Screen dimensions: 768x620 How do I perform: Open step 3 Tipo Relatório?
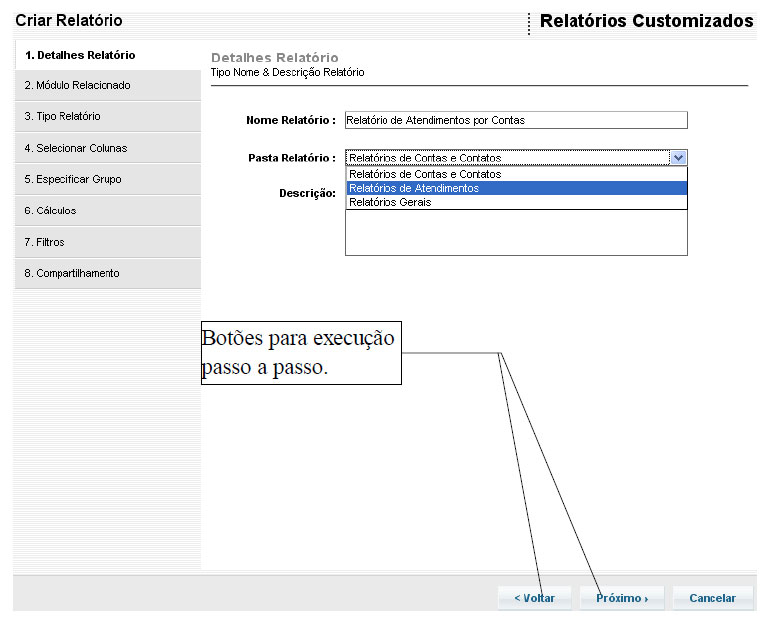pos(63,117)
